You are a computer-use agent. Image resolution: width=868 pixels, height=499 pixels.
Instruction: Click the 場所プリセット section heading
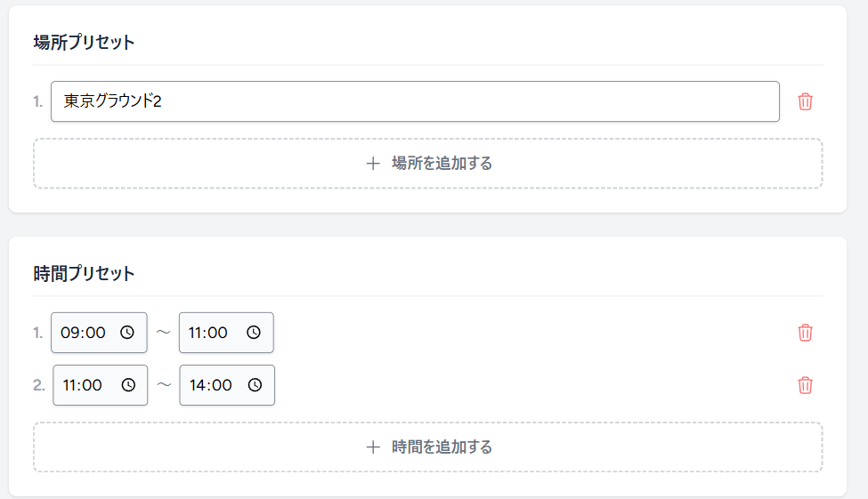click(x=84, y=43)
